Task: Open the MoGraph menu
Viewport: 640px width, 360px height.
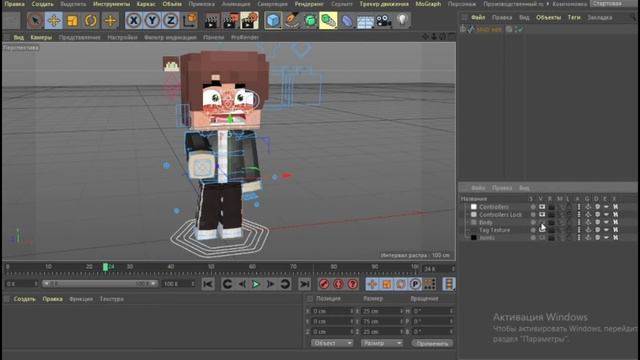Action: pos(428,4)
